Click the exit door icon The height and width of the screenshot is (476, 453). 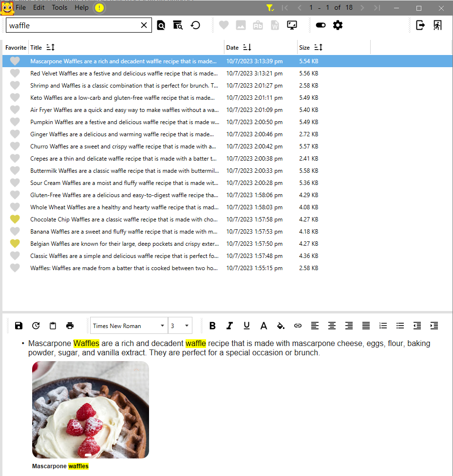pyautogui.click(x=437, y=25)
